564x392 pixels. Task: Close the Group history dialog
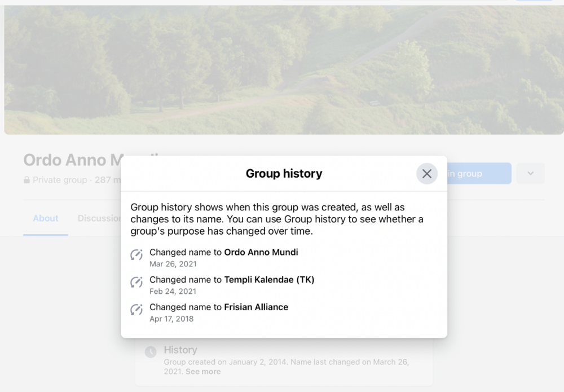[x=426, y=174]
